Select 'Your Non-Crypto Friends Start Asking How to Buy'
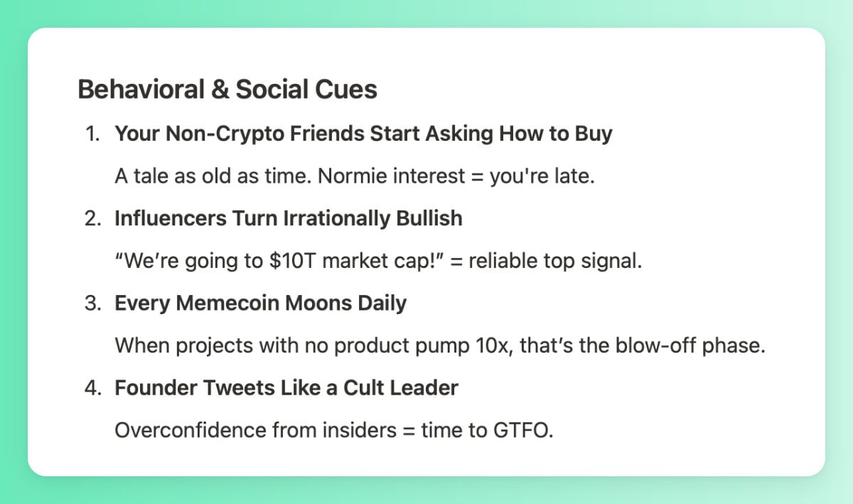This screenshot has width=853, height=504. (363, 134)
